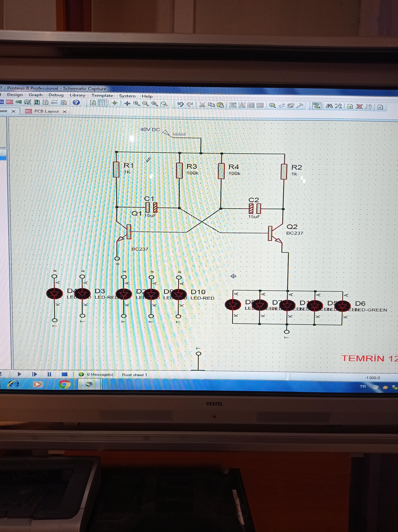398x532 pixels.
Task: Click the Paste from clipboard icon
Action: tap(220, 105)
